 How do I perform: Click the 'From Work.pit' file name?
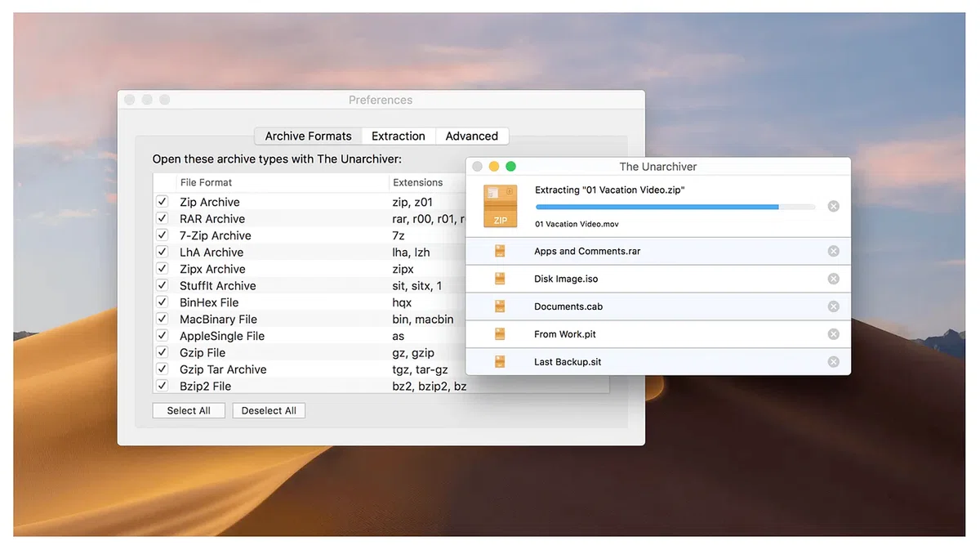(565, 334)
